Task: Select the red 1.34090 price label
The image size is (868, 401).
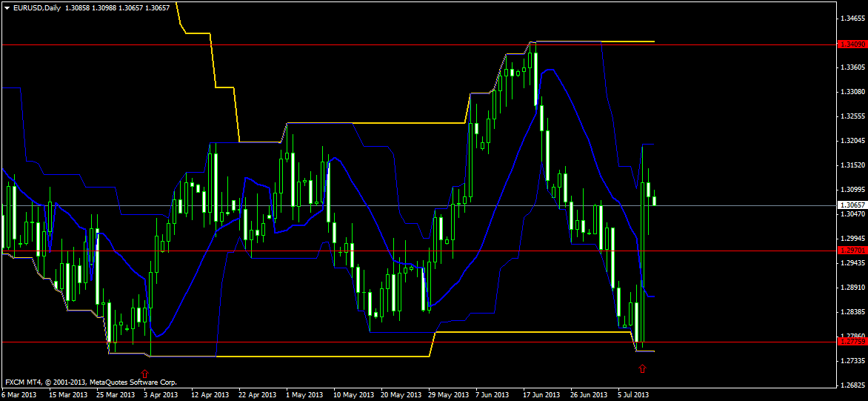Action: point(852,44)
